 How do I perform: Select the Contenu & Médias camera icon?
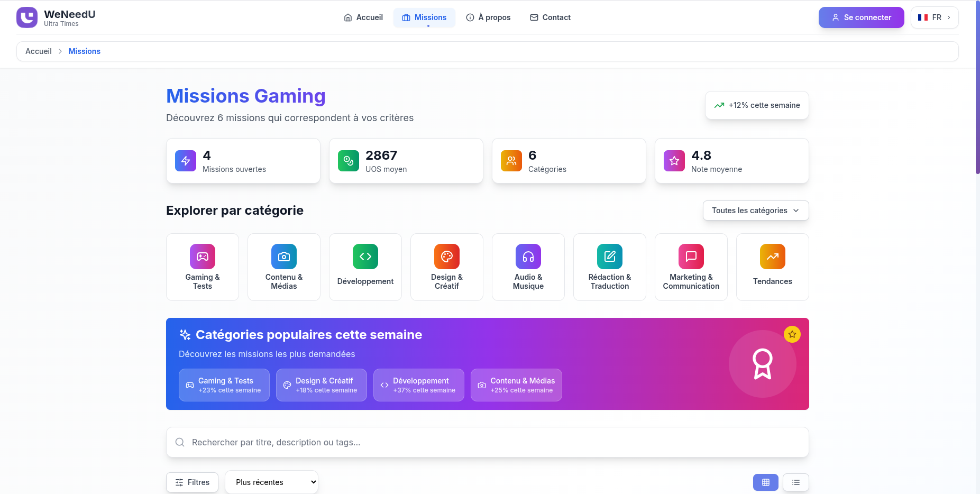[284, 257]
